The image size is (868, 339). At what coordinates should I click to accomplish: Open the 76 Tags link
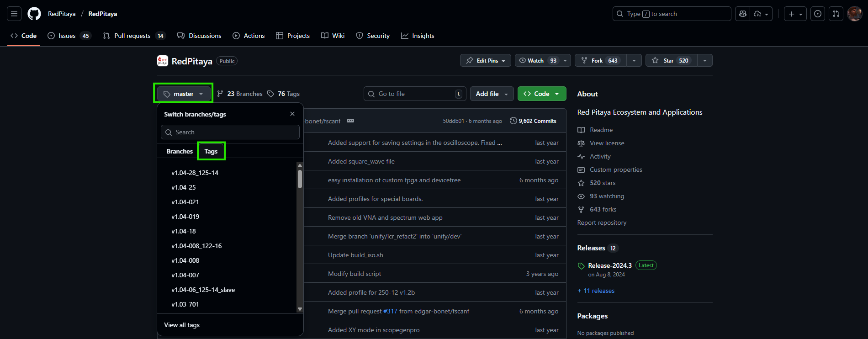coord(284,94)
